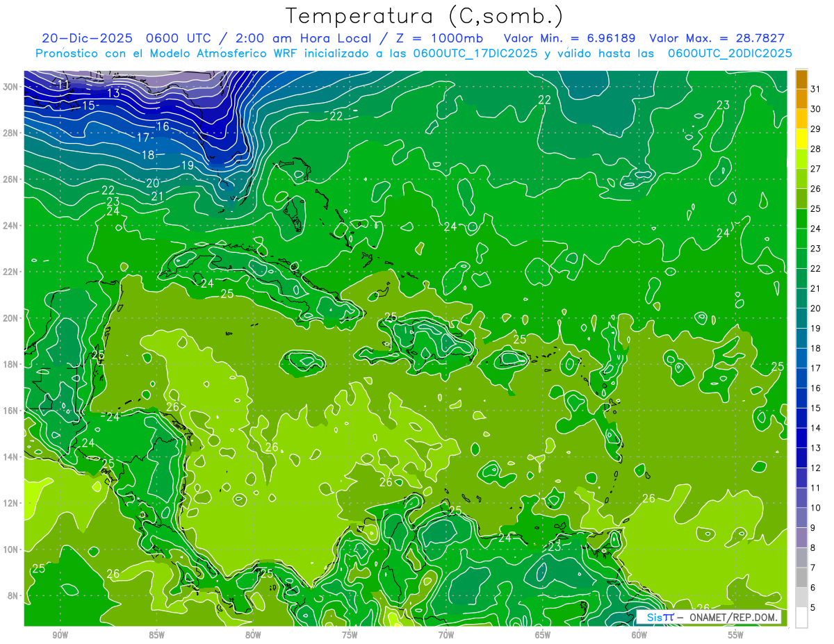Click the '20N' latitude axis label

click(12, 318)
